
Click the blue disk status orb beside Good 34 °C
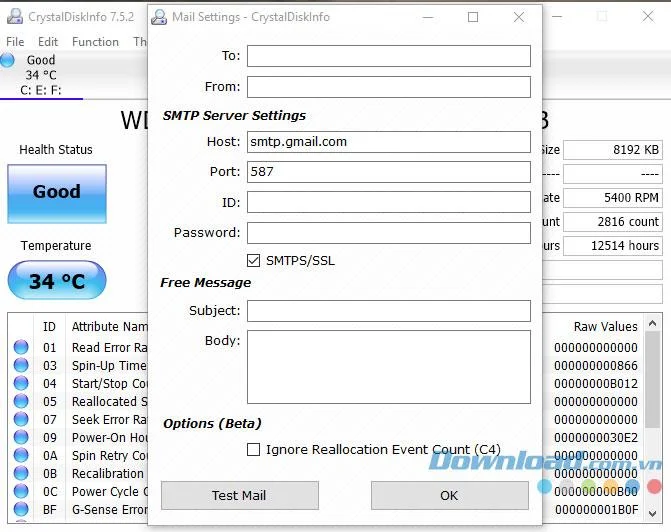click(7, 60)
